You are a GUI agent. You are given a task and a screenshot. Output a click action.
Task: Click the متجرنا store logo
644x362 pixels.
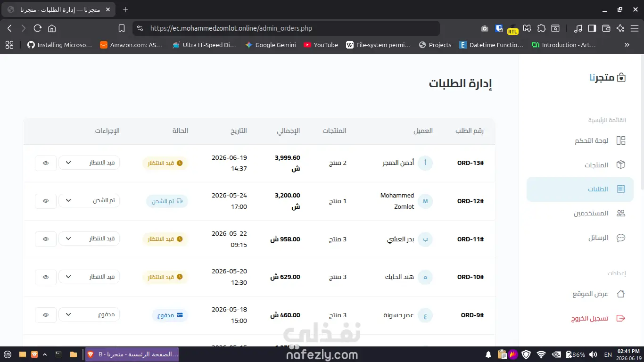click(608, 78)
